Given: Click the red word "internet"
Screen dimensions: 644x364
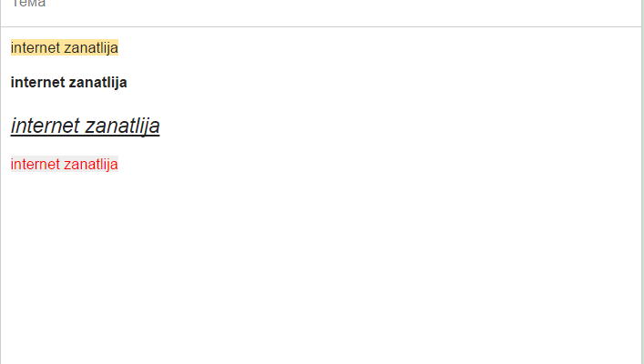Looking at the screenshot, I should tap(36, 164).
